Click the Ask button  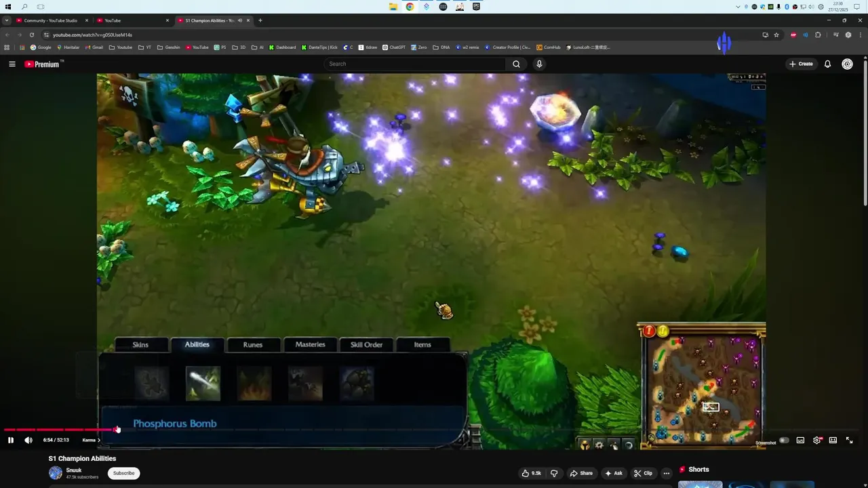click(613, 473)
